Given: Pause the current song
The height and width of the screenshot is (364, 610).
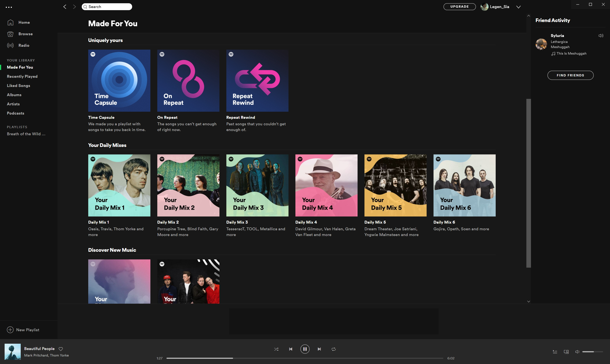Looking at the screenshot, I should tap(305, 349).
